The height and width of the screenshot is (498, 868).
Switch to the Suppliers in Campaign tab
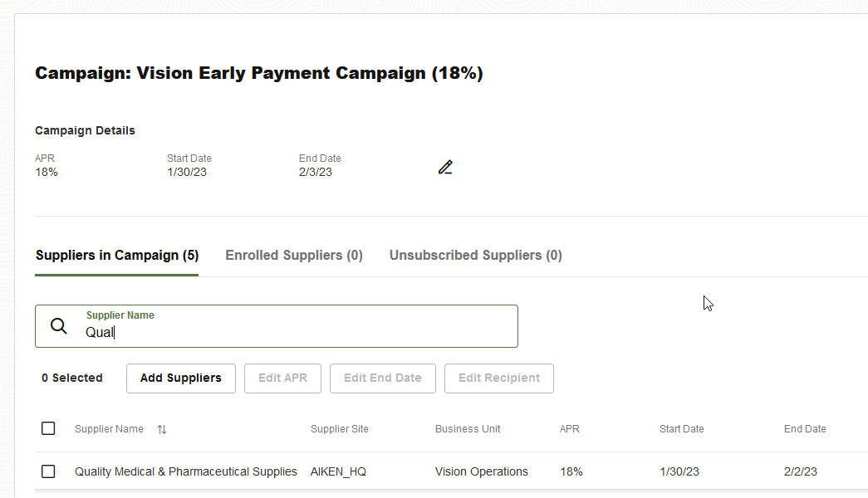[117, 255]
